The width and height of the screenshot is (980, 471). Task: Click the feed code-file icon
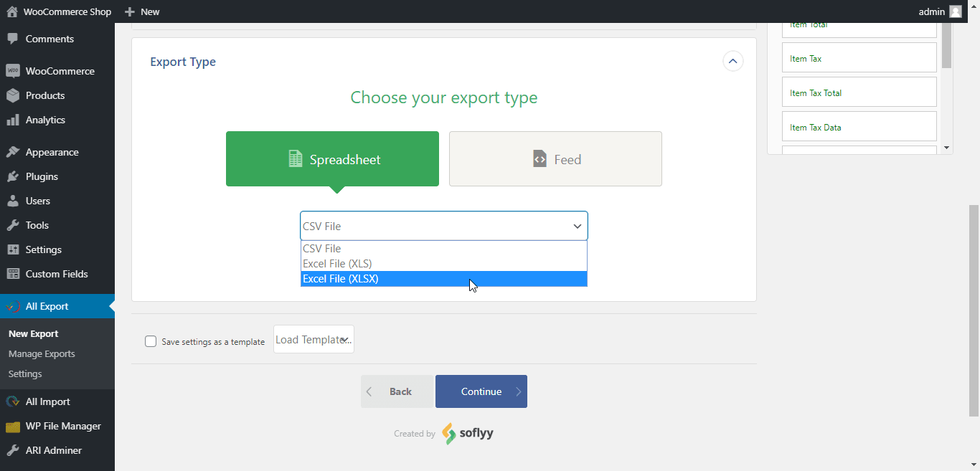click(540, 159)
